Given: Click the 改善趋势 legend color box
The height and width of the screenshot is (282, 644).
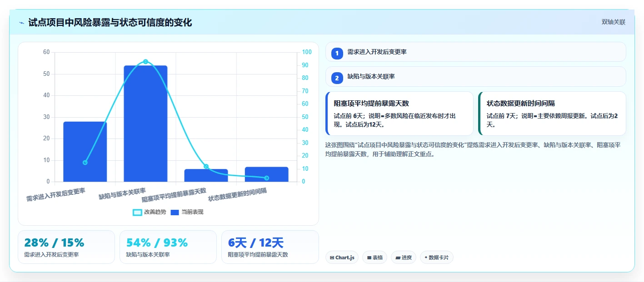Looking at the screenshot, I should click(137, 212).
